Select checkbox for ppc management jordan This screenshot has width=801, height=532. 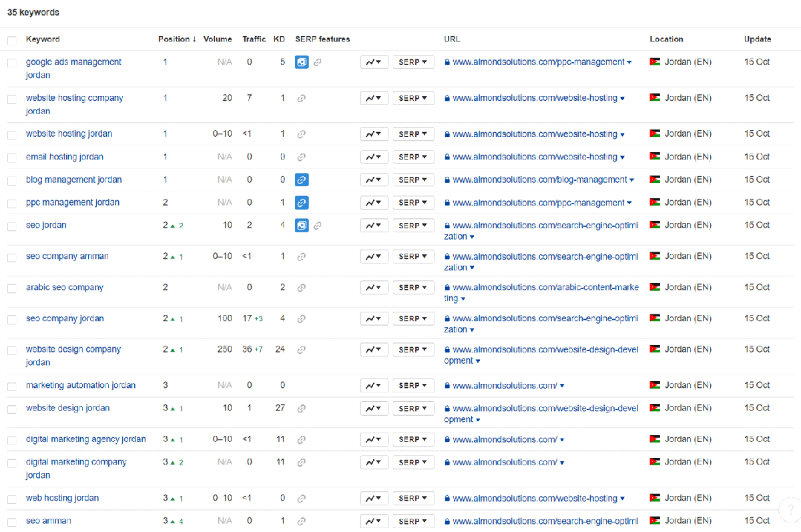(x=12, y=203)
